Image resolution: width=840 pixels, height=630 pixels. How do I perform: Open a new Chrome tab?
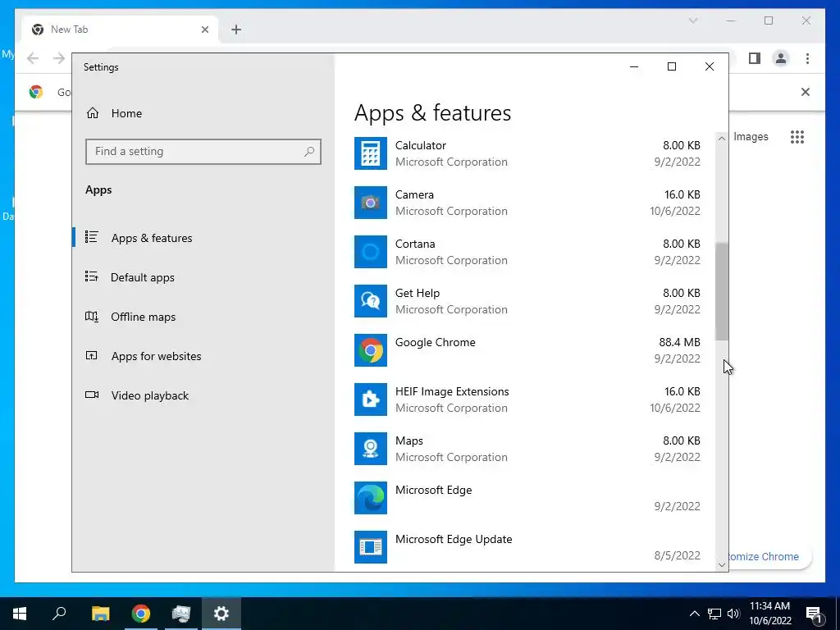point(236,30)
